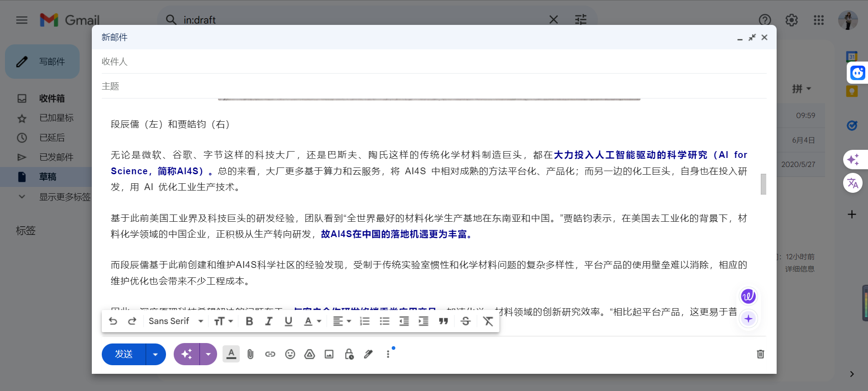
Task: Click the blue 发送 send button
Action: click(124, 354)
